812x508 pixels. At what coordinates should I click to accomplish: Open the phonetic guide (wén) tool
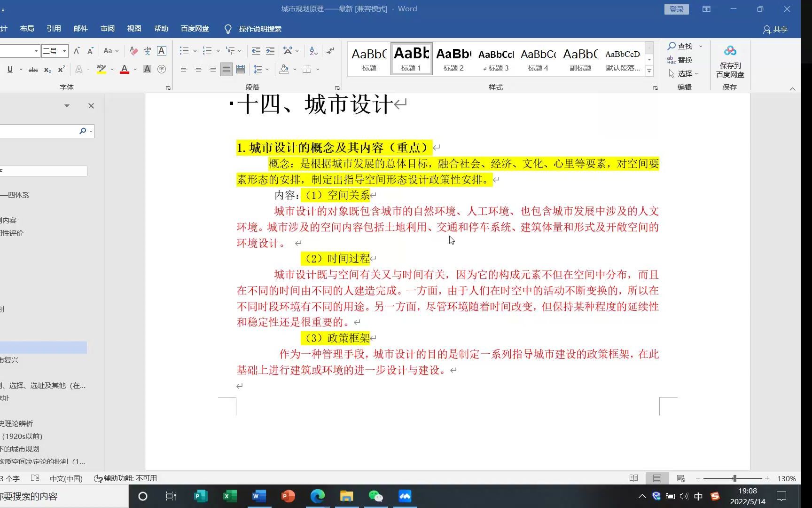pyautogui.click(x=148, y=51)
